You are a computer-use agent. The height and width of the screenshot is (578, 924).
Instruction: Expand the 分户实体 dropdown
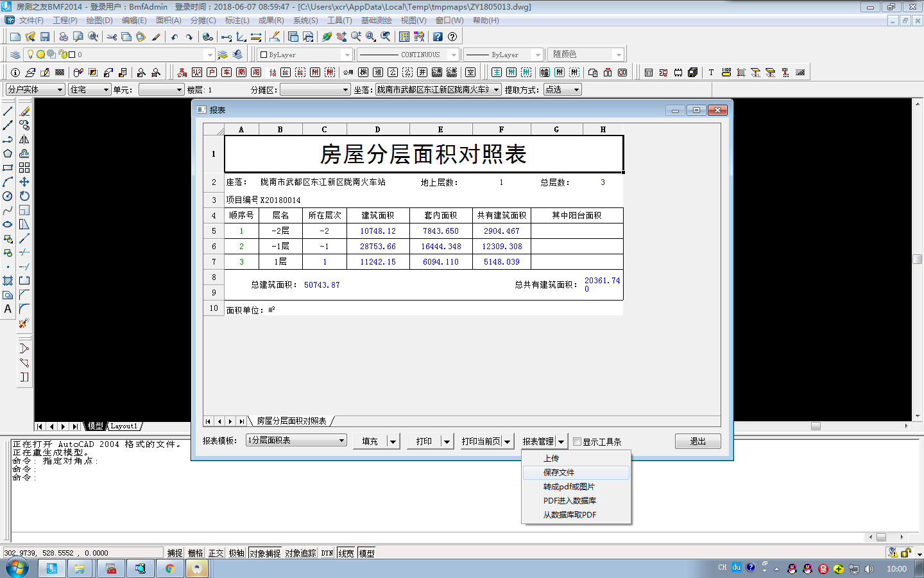point(35,90)
